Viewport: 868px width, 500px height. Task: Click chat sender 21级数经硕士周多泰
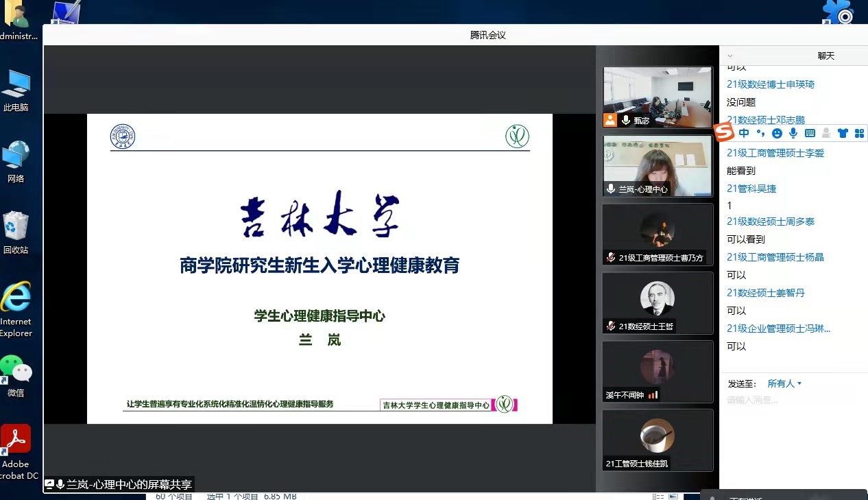[x=771, y=222]
